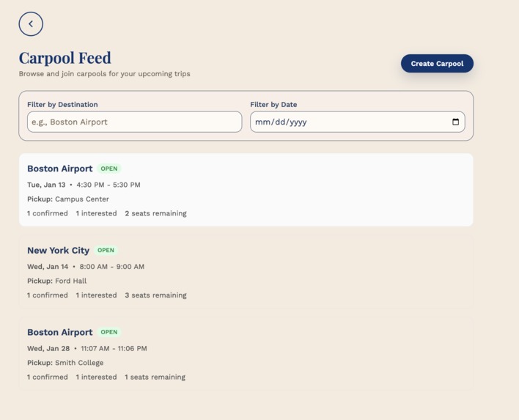Click the mm/dd/yyyy date field
519x420 pixels.
(x=358, y=122)
